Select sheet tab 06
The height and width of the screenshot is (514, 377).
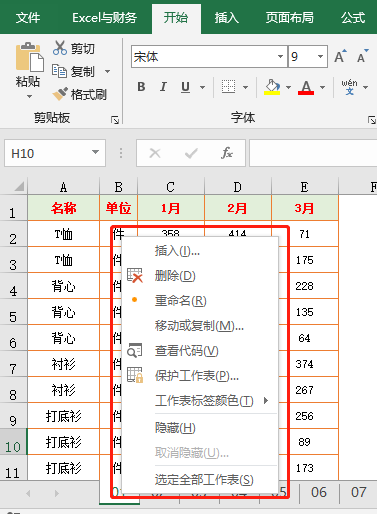coord(319,492)
